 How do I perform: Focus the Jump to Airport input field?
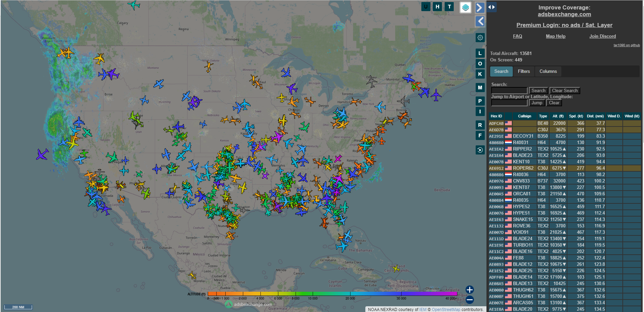coord(509,103)
